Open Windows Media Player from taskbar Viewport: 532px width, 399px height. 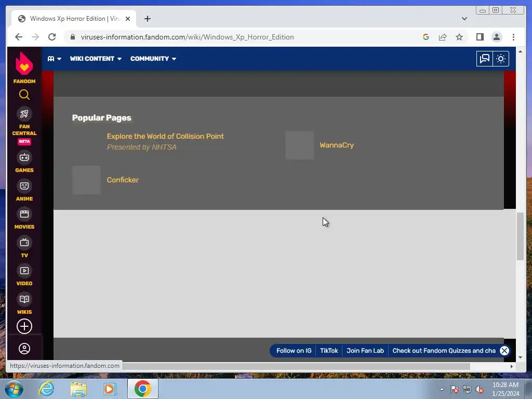point(109,389)
